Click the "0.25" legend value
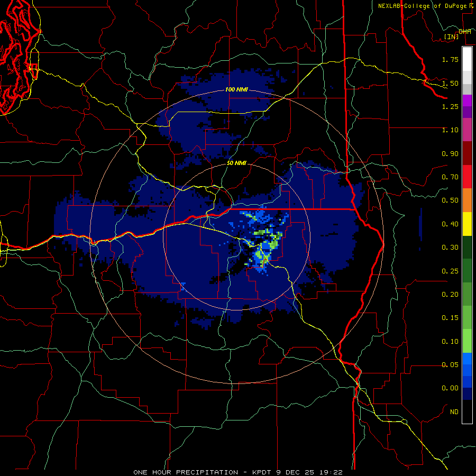Image resolution: width=476 pixels, height=476 pixels. 450,271
